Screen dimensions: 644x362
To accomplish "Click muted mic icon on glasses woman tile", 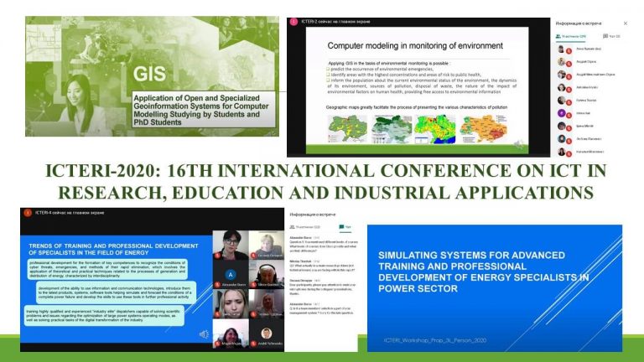I will pyautogui.click(x=218, y=256).
